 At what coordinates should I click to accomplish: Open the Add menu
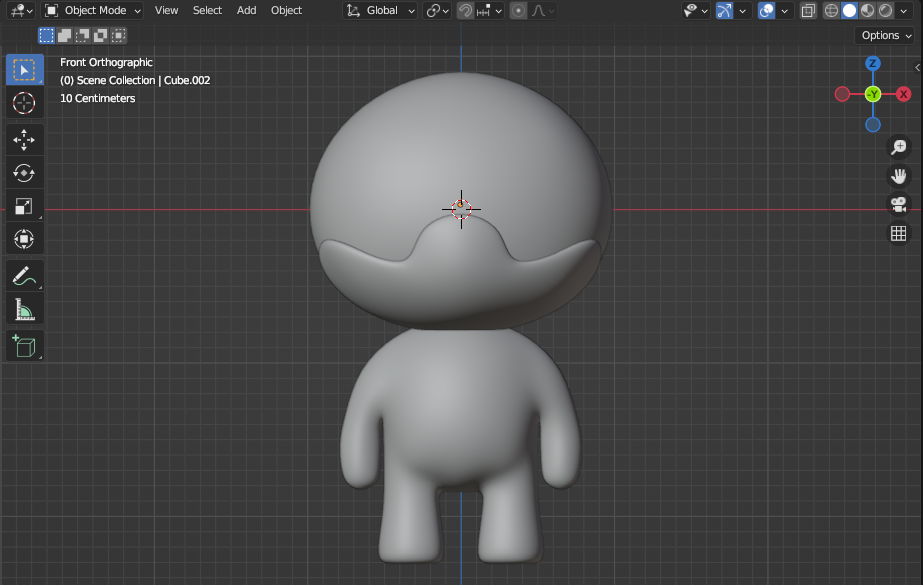(x=246, y=10)
